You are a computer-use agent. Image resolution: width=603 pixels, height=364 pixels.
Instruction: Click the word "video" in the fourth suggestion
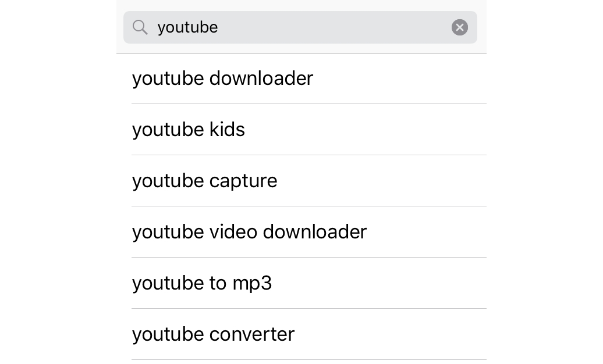coord(233,232)
